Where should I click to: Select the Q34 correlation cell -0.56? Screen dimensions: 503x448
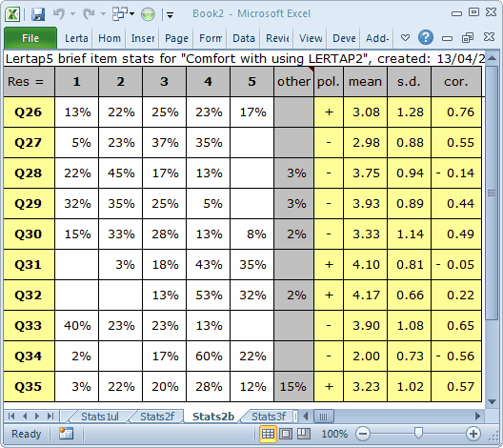pyautogui.click(x=456, y=356)
